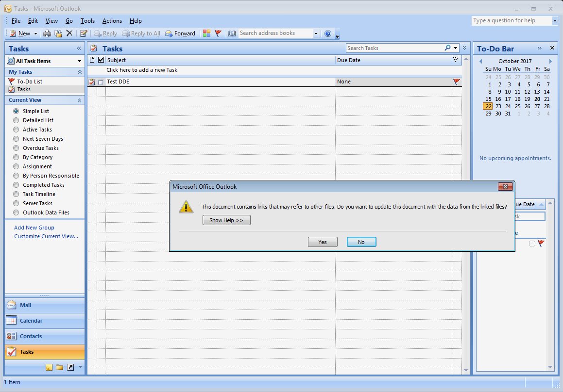563x392 pixels.
Task: Switch to the Calendar pane
Action: pos(45,321)
